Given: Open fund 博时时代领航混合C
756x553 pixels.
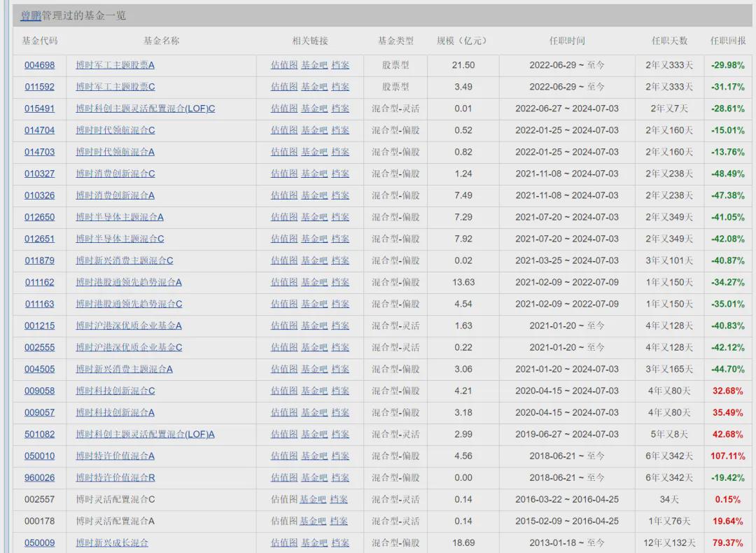Looking at the screenshot, I should coord(115,130).
